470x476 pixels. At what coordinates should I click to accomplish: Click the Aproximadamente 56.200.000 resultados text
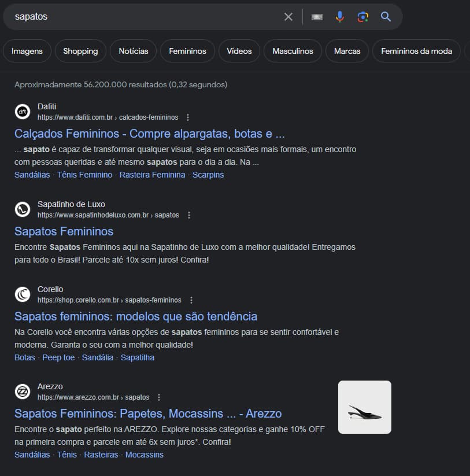(x=121, y=84)
